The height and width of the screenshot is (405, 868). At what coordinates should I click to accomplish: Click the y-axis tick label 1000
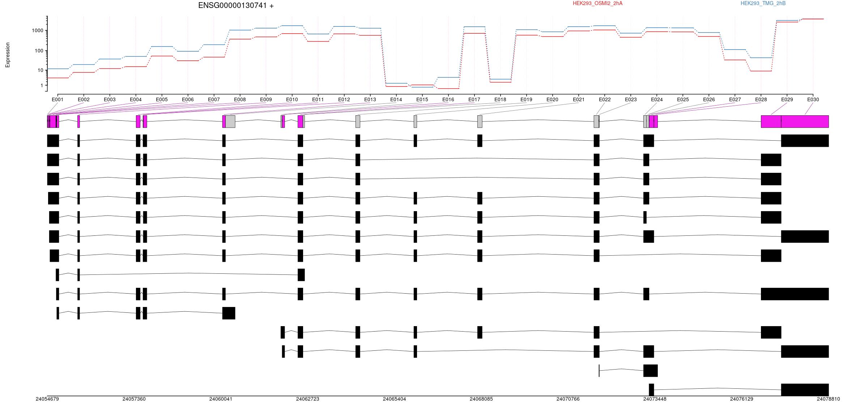[x=38, y=31]
